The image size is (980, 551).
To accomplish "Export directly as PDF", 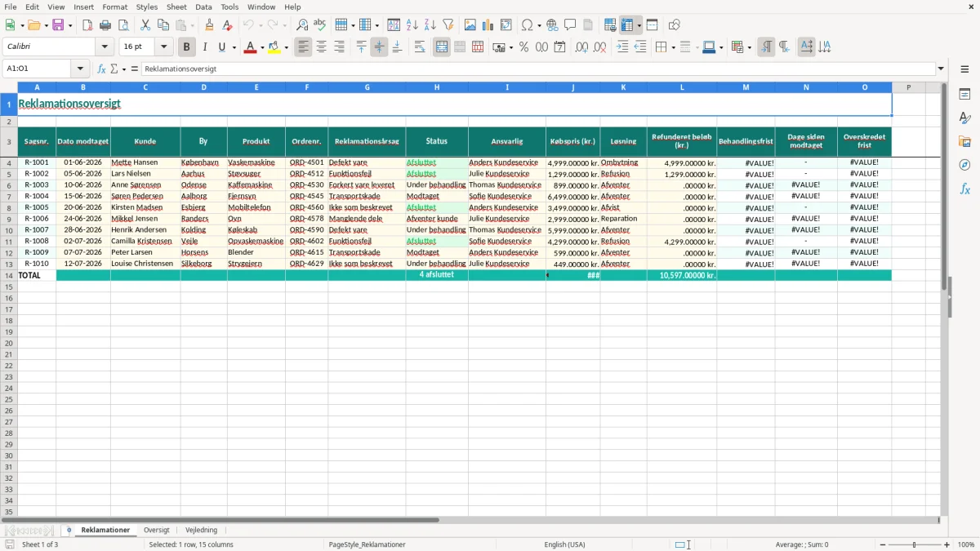I will 87,25.
